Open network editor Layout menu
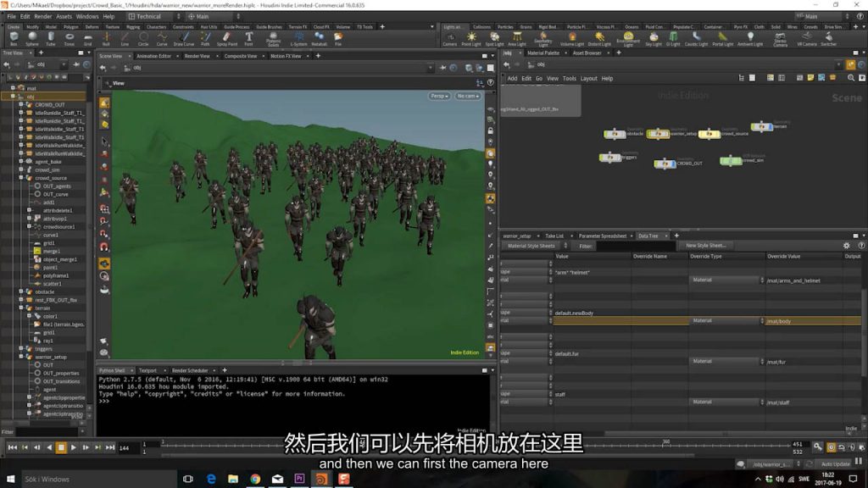 (x=588, y=79)
